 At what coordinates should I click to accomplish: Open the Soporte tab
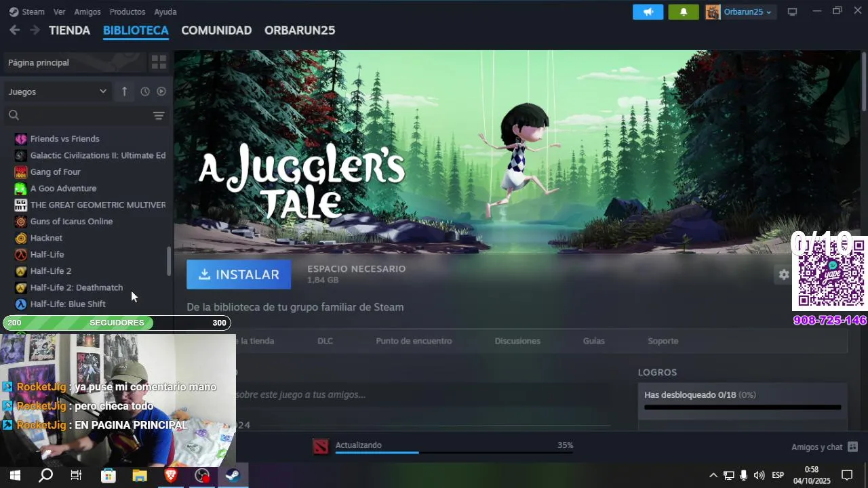[663, 341]
